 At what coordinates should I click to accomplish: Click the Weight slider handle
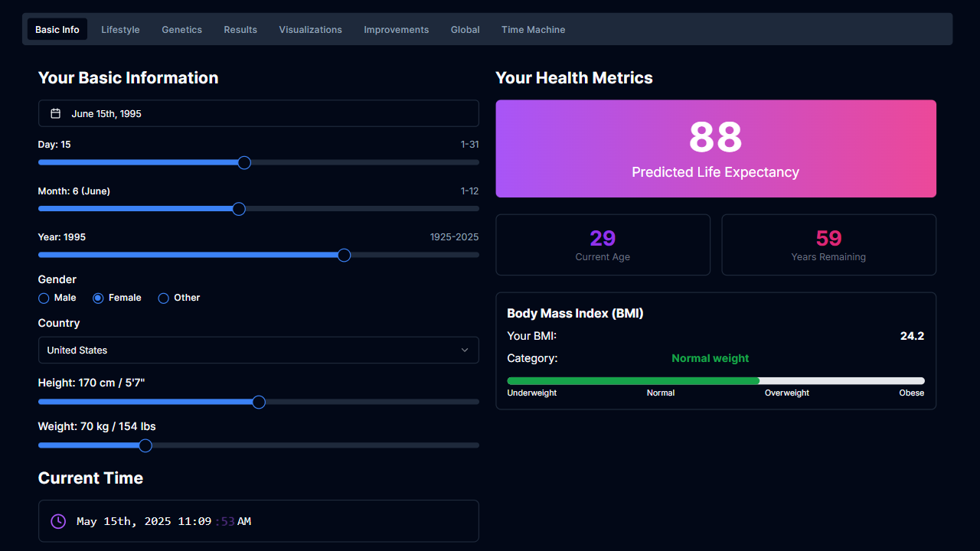pos(145,445)
